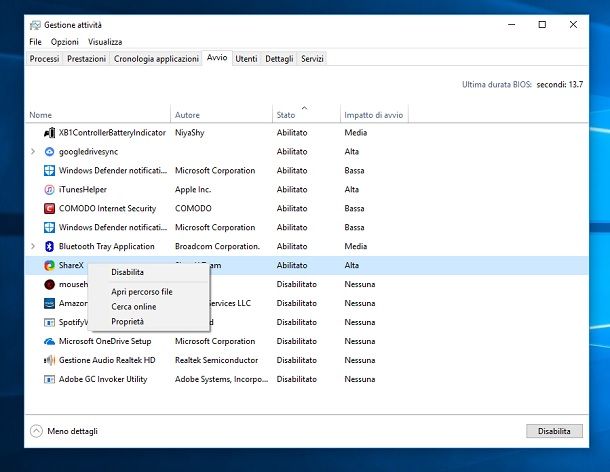Click the Ultima durata BIOS value
This screenshot has height=472, width=610.
click(x=560, y=84)
